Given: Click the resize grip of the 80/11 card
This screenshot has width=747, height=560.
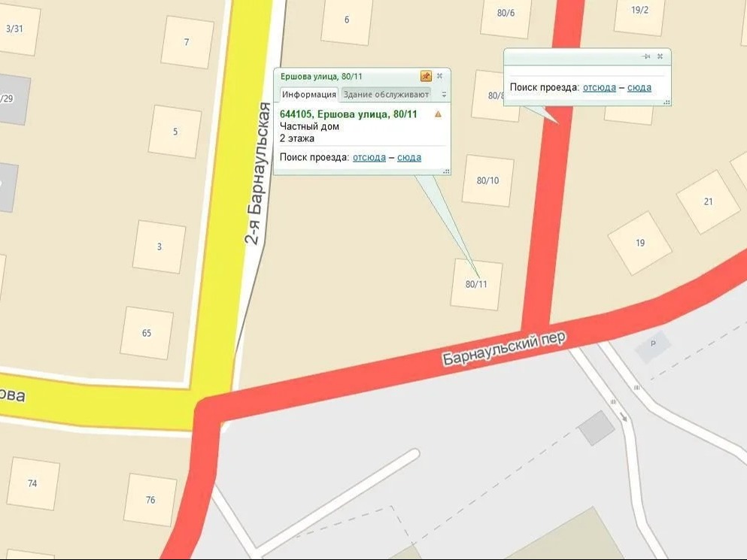Looking at the screenshot, I should pyautogui.click(x=446, y=171).
